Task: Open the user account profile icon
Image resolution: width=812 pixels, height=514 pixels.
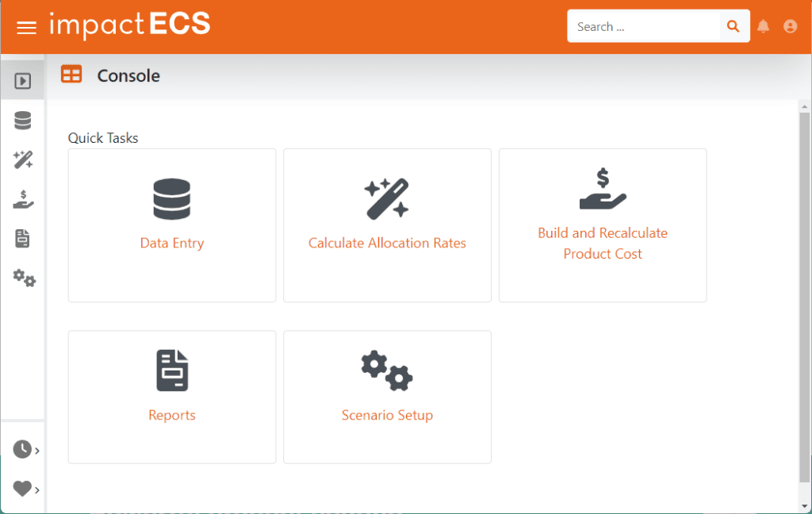Action: pyautogui.click(x=790, y=27)
